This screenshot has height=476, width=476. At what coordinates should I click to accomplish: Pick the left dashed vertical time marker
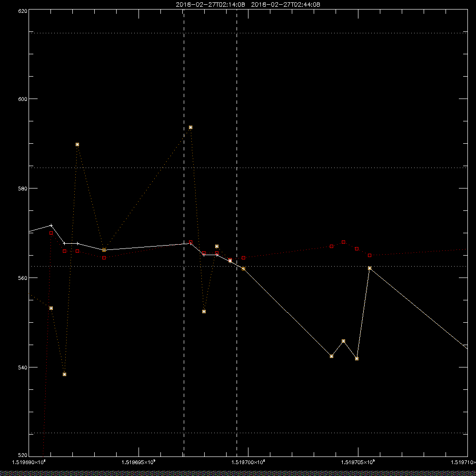(x=184, y=233)
